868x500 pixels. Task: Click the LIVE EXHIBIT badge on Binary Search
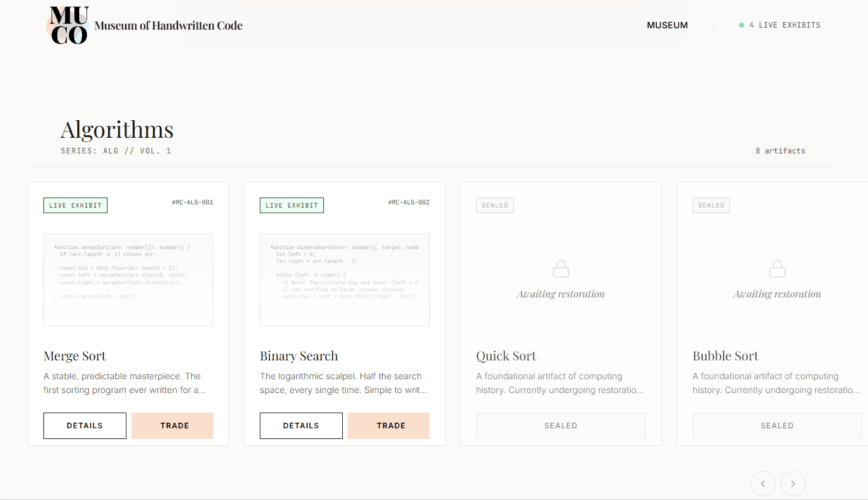coord(291,205)
